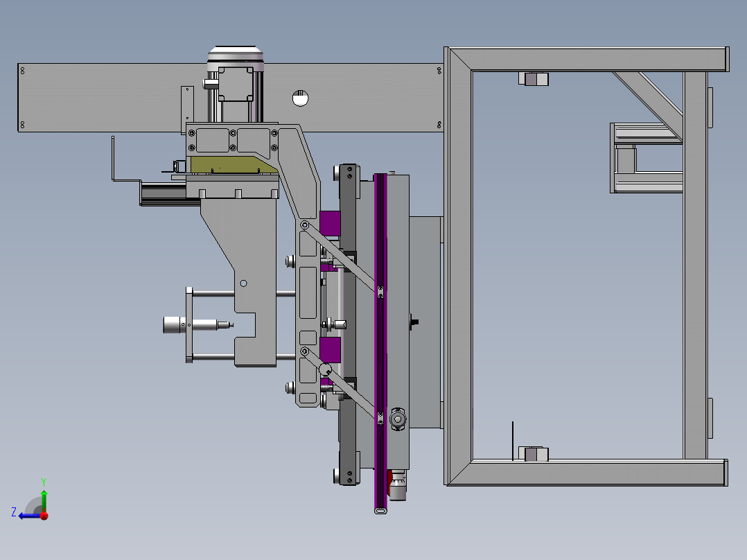Click the red origin dot of the triad
The width and height of the screenshot is (747, 560).
(x=44, y=516)
